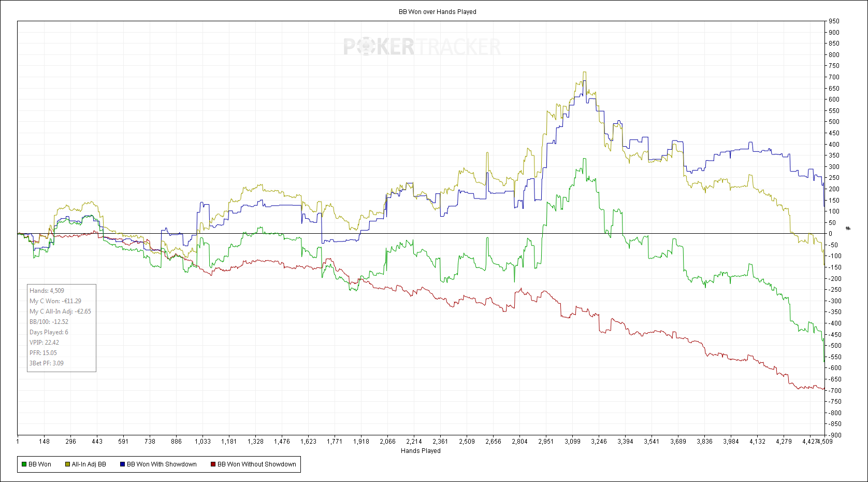Click the "738" x-axis tick label
The image size is (868, 482).
[150, 442]
